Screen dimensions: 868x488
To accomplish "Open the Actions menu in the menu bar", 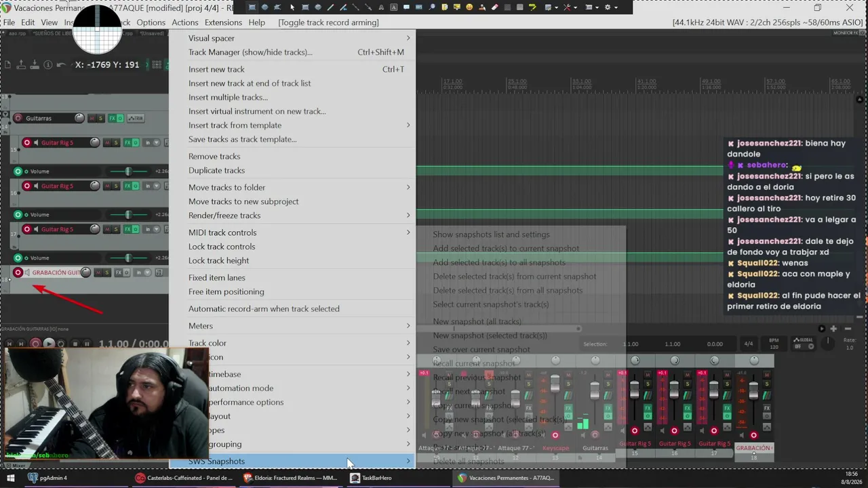I will tap(185, 22).
